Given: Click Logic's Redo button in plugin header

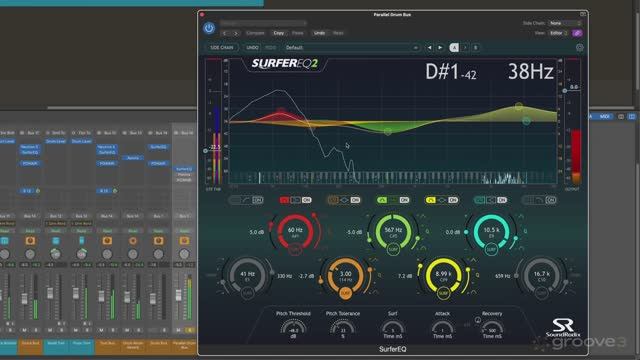Looking at the screenshot, I should 338,33.
